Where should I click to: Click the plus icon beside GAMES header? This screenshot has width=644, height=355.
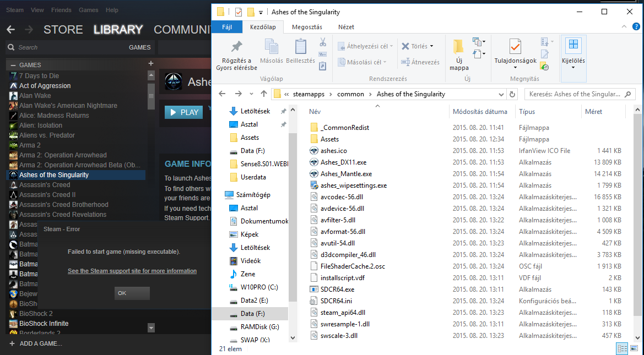point(151,63)
